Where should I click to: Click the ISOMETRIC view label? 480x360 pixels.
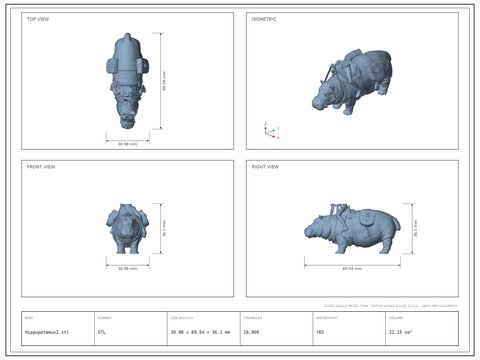click(x=264, y=19)
